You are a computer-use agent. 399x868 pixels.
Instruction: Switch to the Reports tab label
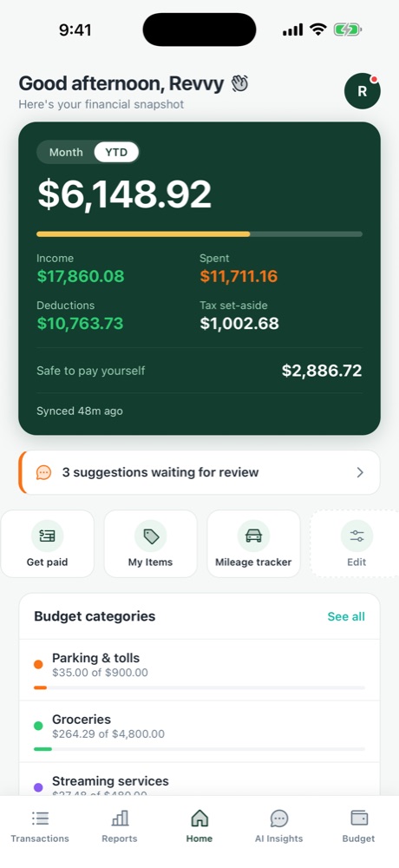[x=120, y=838]
